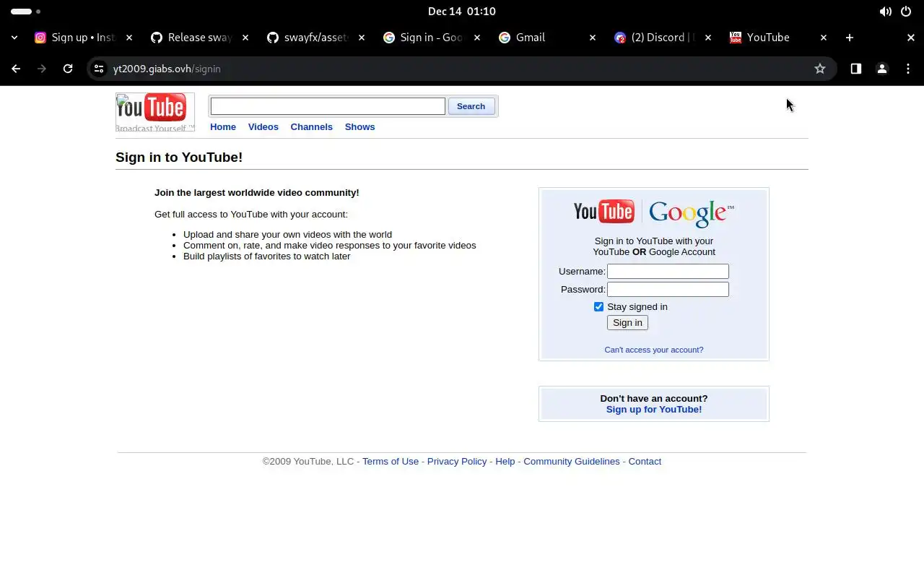Close the Instagram Sign up tab
This screenshot has width=924, height=578.
[130, 38]
